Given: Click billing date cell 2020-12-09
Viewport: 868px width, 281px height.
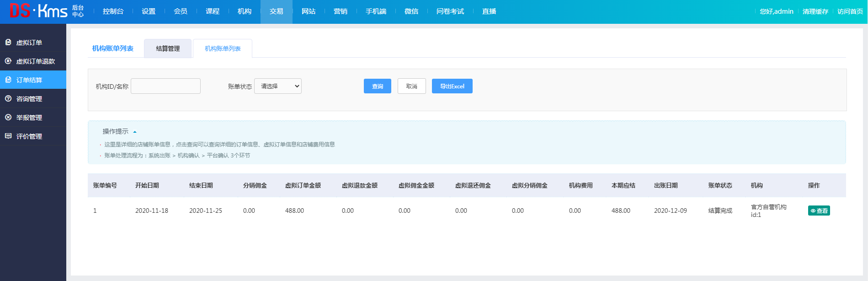Looking at the screenshot, I should coord(671,211).
